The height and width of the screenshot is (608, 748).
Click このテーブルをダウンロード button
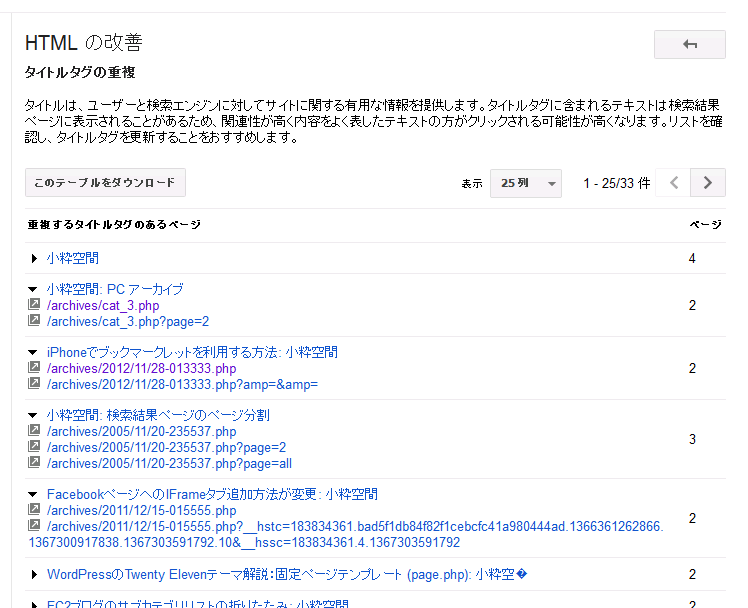point(105,183)
